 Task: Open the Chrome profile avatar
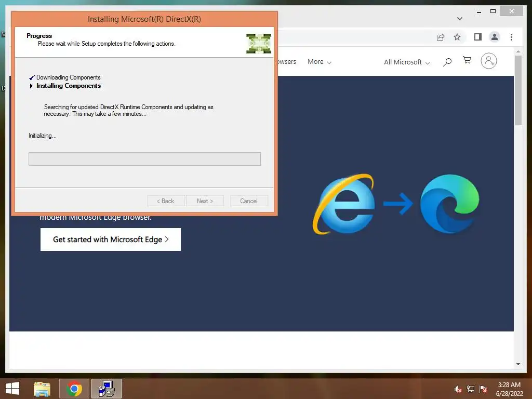[x=495, y=37]
